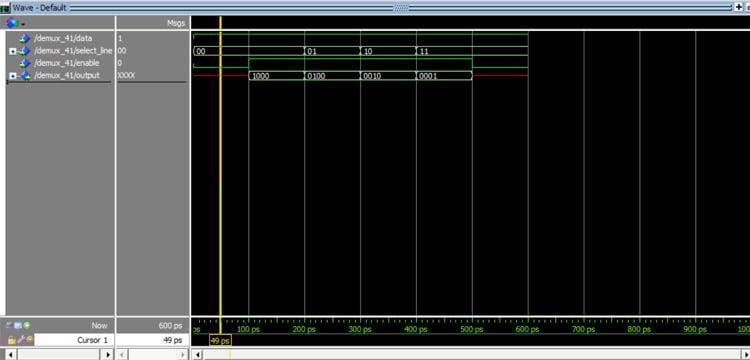This screenshot has width=750, height=360.
Task: Select the /demux_41/select_line signal name
Action: [x=73, y=51]
